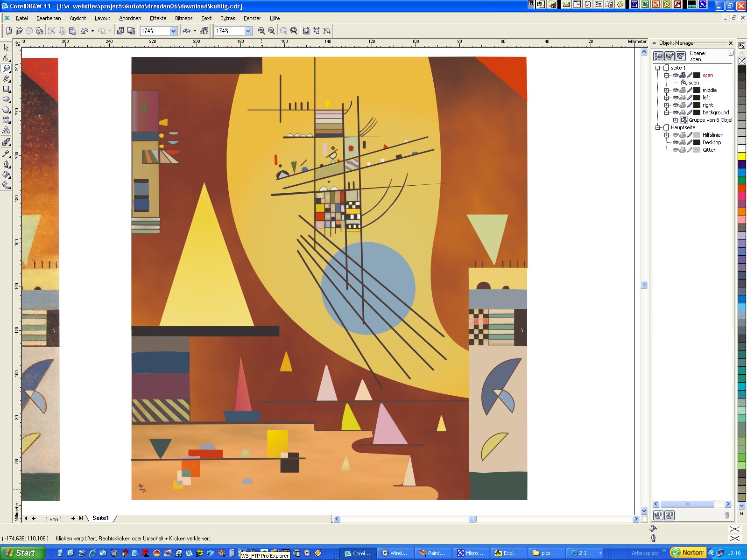Open the second 174% zoom level dropdown
Image resolution: width=747 pixels, height=560 pixels.
pos(248,31)
